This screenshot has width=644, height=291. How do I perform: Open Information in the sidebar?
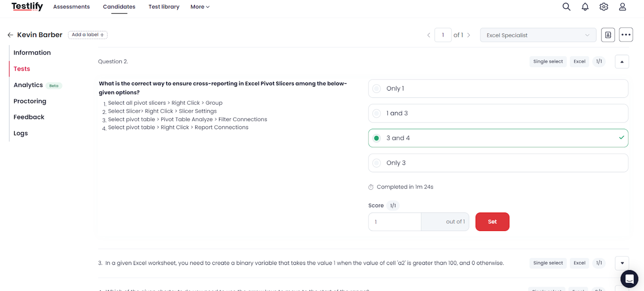(x=32, y=53)
